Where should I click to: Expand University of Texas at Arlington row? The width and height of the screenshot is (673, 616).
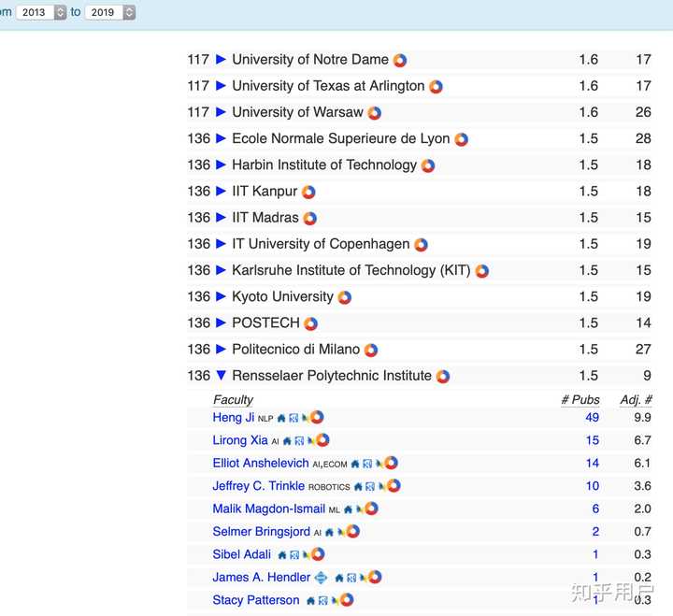coord(221,85)
